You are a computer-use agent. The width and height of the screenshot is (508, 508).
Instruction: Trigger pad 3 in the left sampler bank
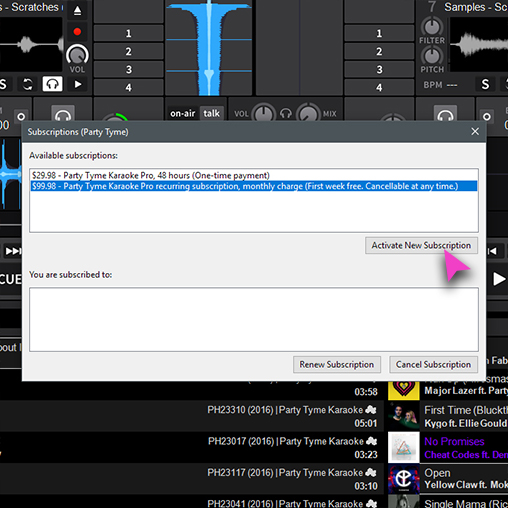pyautogui.click(x=129, y=69)
